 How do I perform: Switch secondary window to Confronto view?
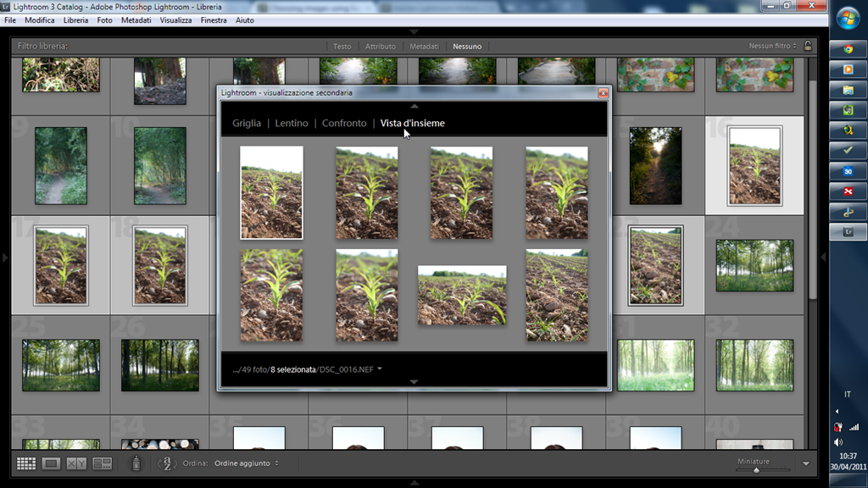pyautogui.click(x=344, y=124)
